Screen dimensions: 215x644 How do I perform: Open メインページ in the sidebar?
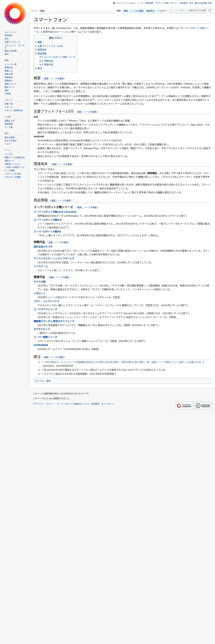(x=11, y=32)
